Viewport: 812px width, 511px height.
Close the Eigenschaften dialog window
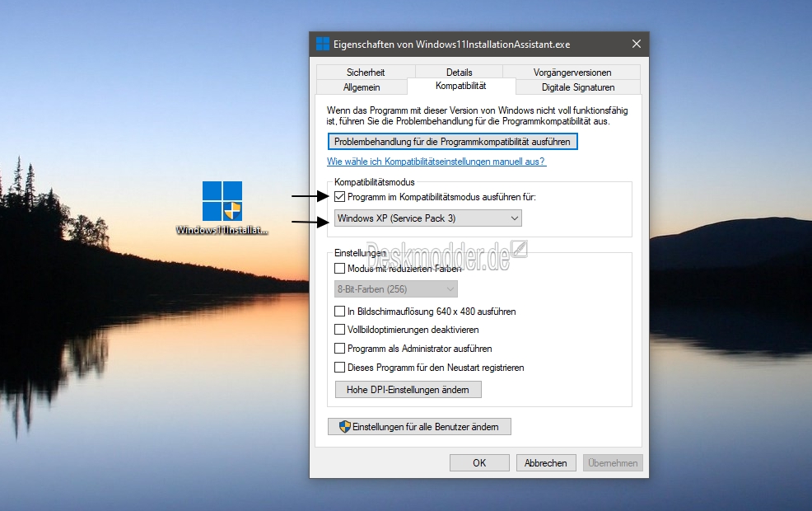[x=637, y=44]
